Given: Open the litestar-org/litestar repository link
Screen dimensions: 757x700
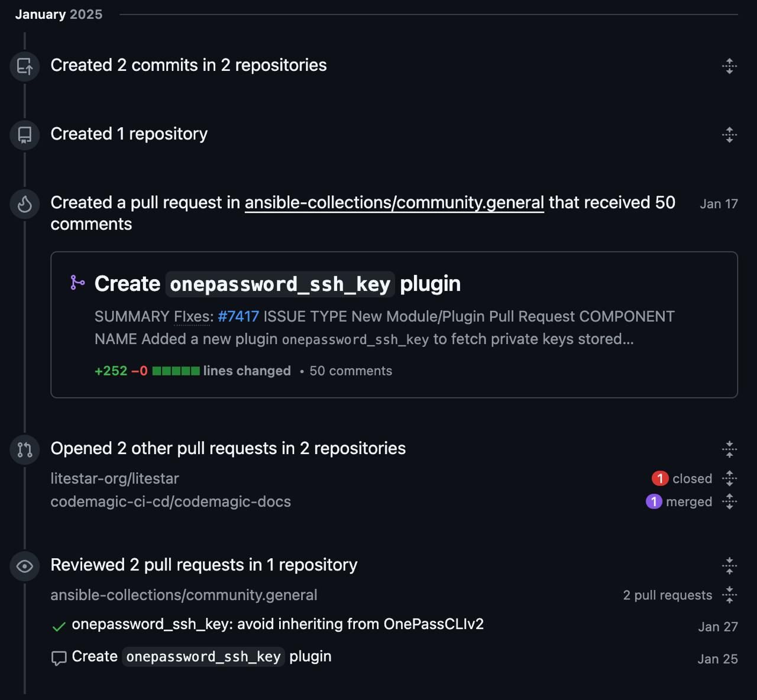Looking at the screenshot, I should [x=114, y=478].
